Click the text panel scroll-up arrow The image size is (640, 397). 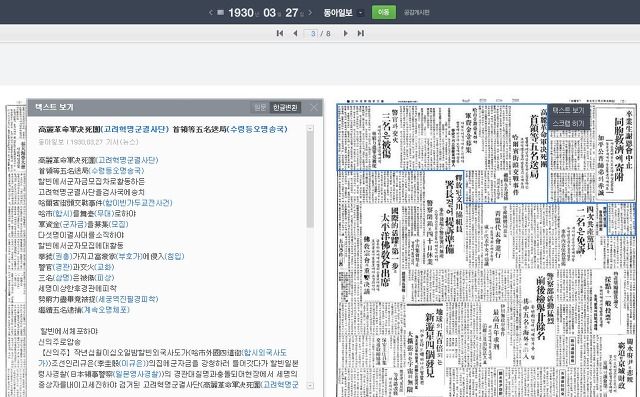click(310, 129)
